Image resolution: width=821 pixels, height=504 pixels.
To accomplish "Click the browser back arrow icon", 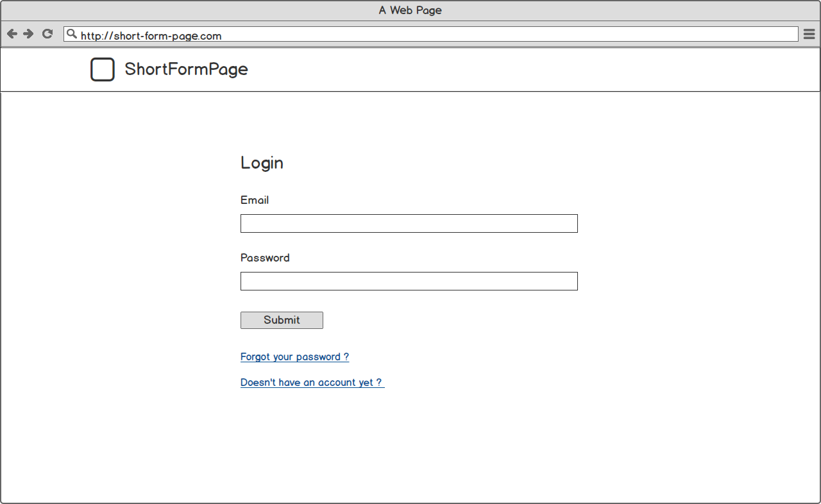I will 12,33.
